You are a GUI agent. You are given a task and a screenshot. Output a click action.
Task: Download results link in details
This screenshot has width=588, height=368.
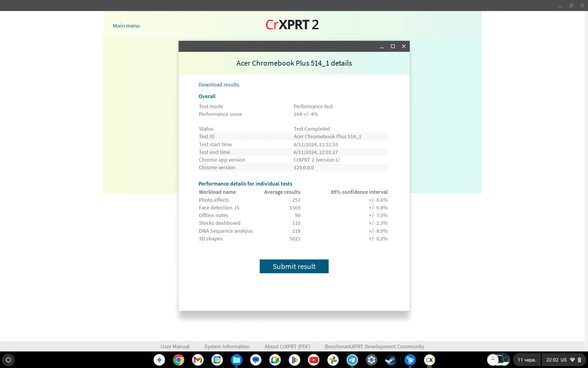point(219,85)
